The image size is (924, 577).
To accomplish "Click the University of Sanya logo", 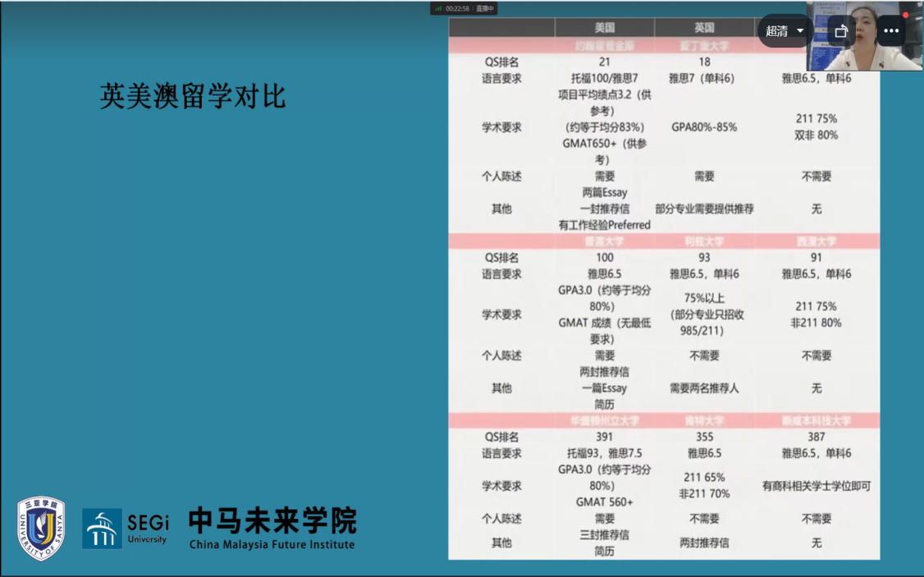I will point(41,528).
